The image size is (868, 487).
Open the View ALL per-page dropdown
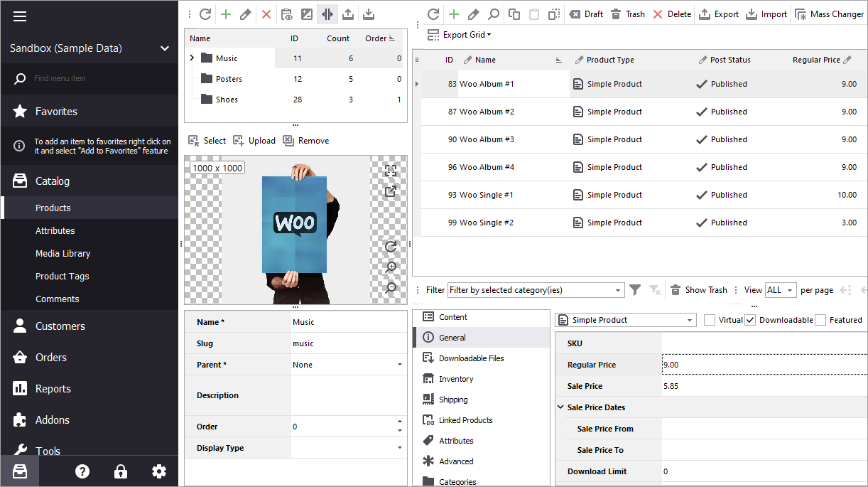pos(780,289)
